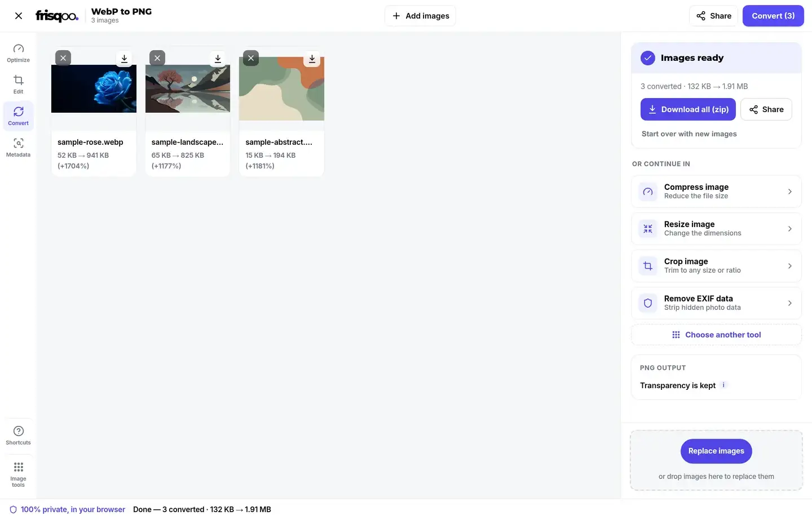The height and width of the screenshot is (520, 812).
Task: Download converted sample-rose image
Action: click(124, 58)
